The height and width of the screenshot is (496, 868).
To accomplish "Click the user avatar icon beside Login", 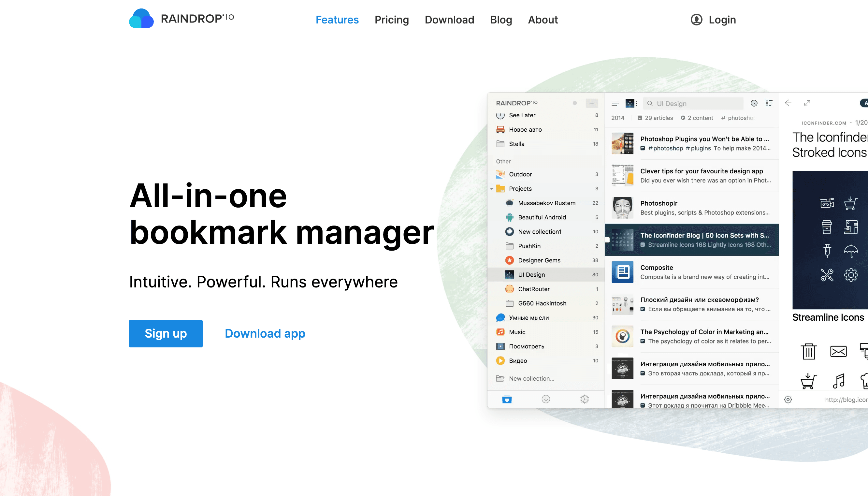I will pos(696,20).
